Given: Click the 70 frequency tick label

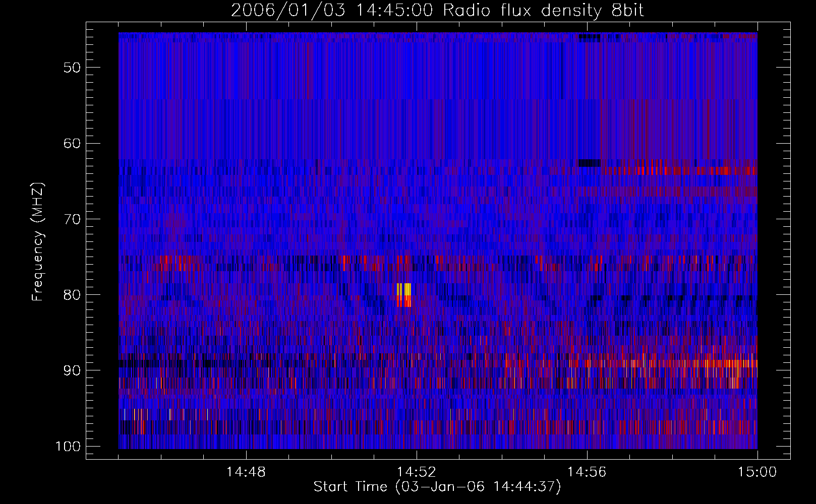Looking at the screenshot, I should (x=72, y=219).
